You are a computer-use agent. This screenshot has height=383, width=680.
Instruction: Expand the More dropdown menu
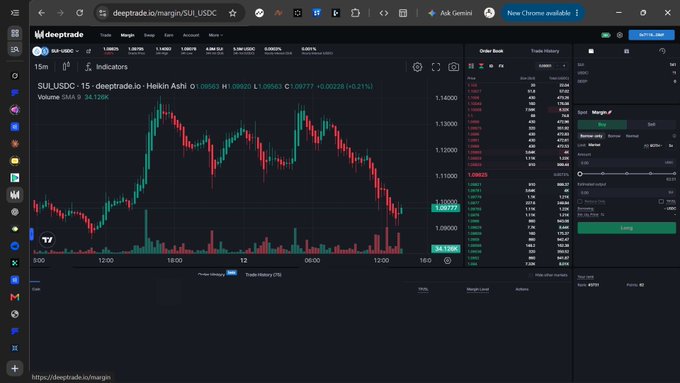click(216, 35)
